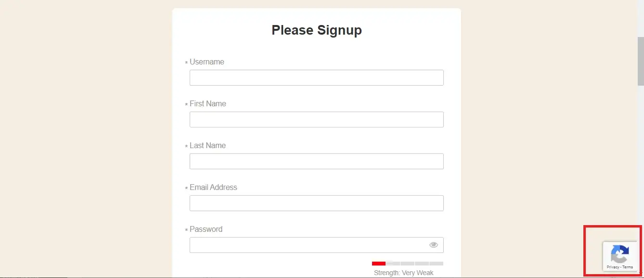Screen dimensions: 644x278
Task: Click the Email Address label
Action: coord(213,188)
